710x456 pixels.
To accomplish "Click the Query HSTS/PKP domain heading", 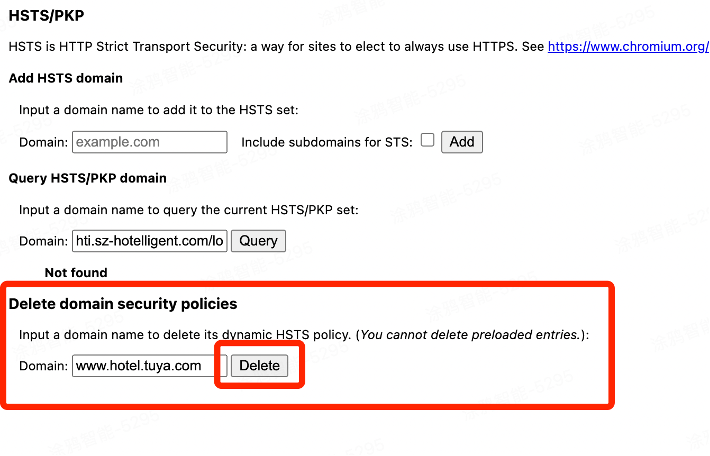I will [87, 178].
